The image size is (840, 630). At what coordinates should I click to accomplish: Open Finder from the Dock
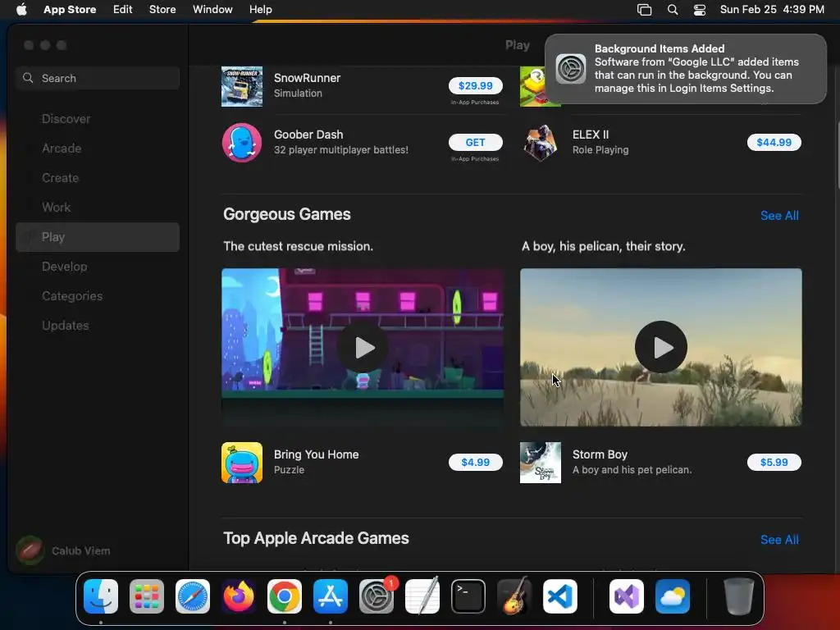coord(101,596)
